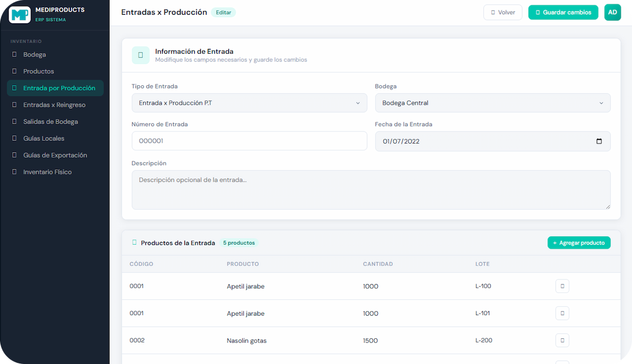Screen dimensions: 632x364
Task: Click the Entrada por Producción sidebar icon
Action: (x=14, y=88)
